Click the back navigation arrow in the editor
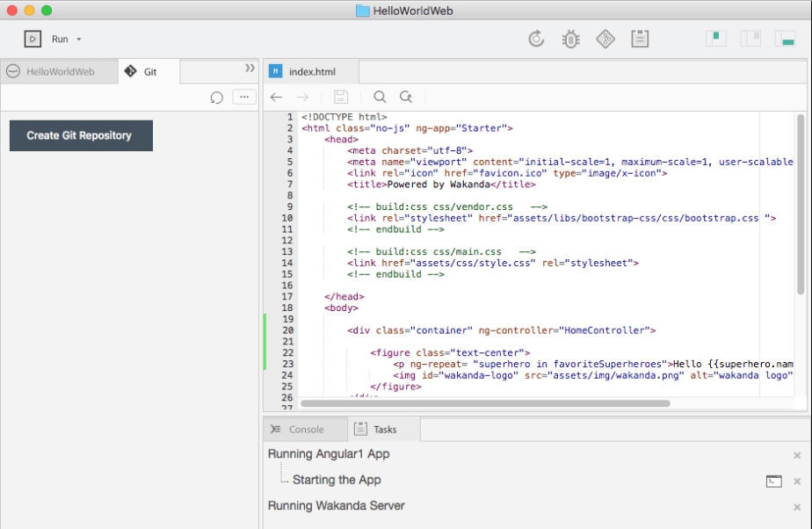 coord(277,97)
